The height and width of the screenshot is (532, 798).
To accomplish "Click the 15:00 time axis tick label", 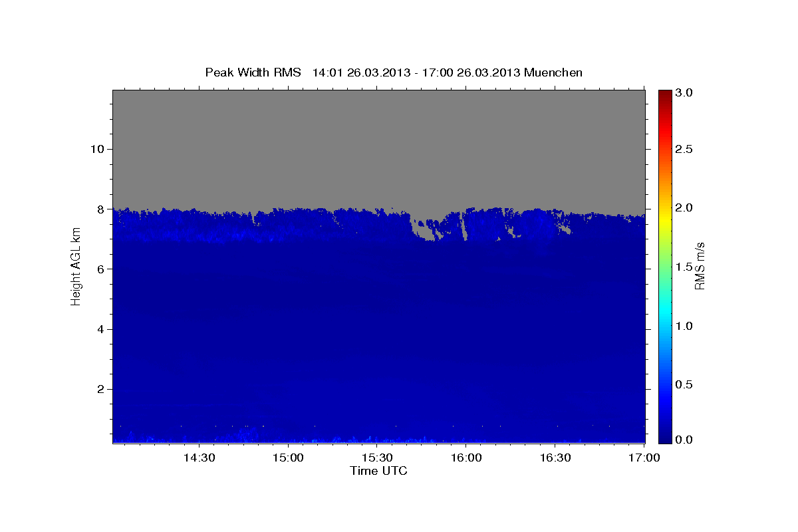I will point(287,458).
